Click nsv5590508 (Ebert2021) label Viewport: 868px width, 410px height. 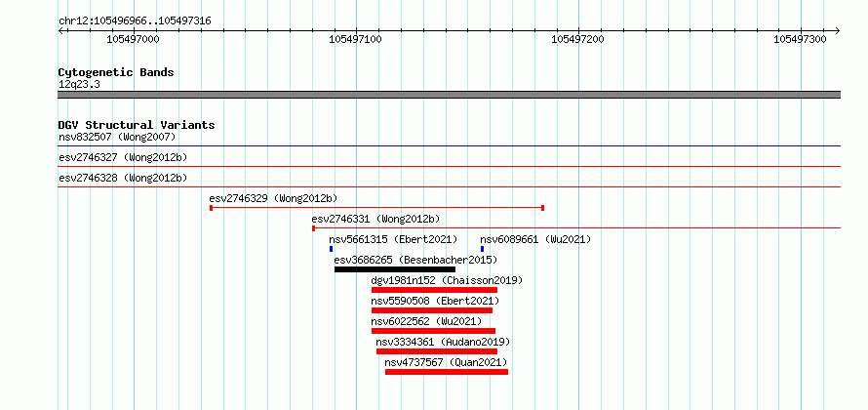tap(435, 301)
